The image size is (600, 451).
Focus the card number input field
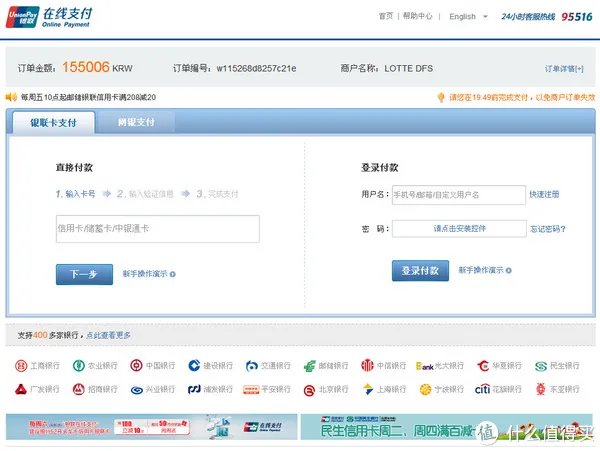[158, 229]
